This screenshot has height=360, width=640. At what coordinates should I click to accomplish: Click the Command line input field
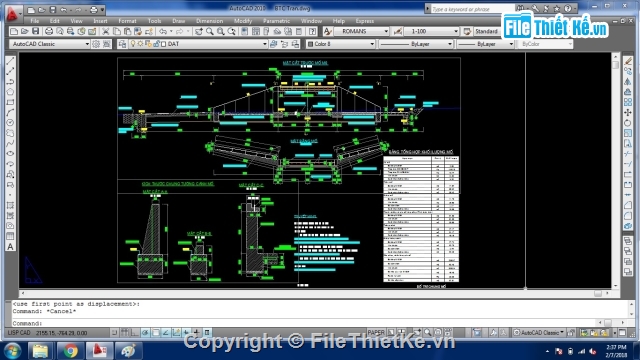[x=318, y=323]
